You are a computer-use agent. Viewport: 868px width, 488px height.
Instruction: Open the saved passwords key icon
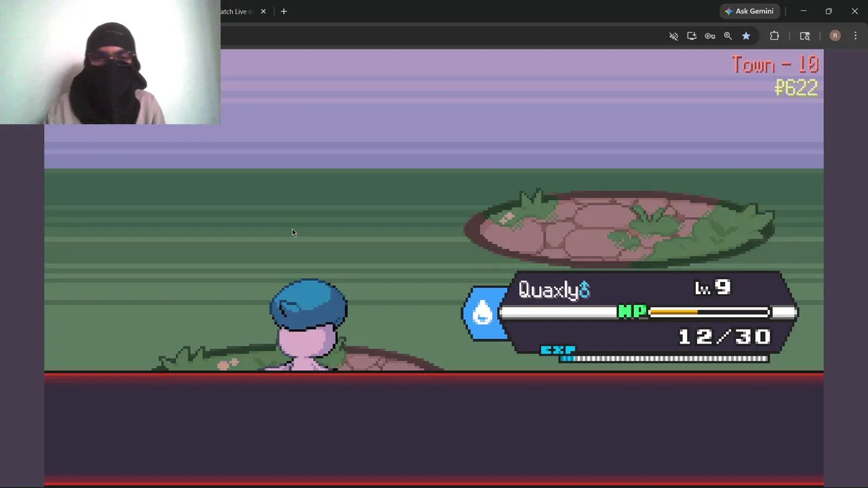(710, 36)
